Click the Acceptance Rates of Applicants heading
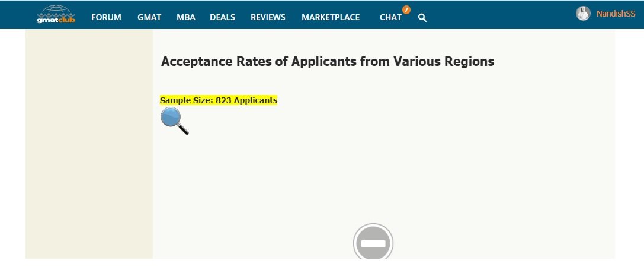644x273 pixels. (327, 62)
